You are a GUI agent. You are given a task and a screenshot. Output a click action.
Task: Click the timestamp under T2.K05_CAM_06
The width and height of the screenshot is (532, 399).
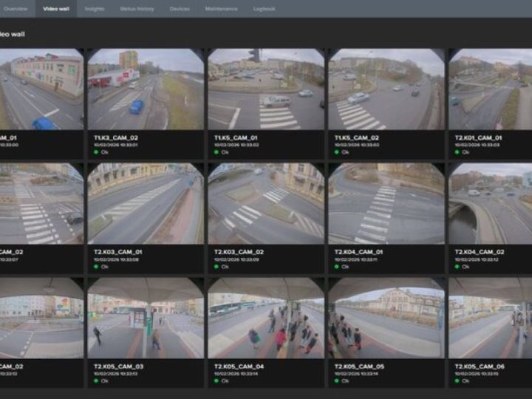[477, 374]
